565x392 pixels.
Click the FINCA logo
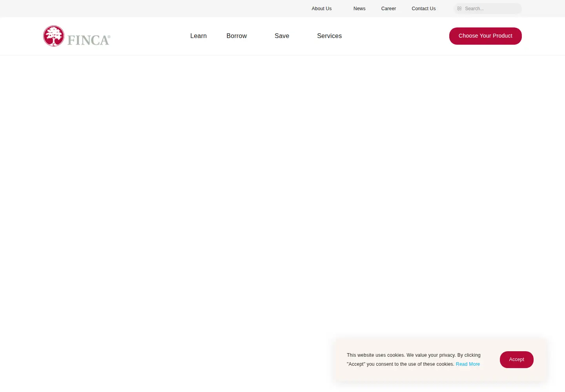77,36
